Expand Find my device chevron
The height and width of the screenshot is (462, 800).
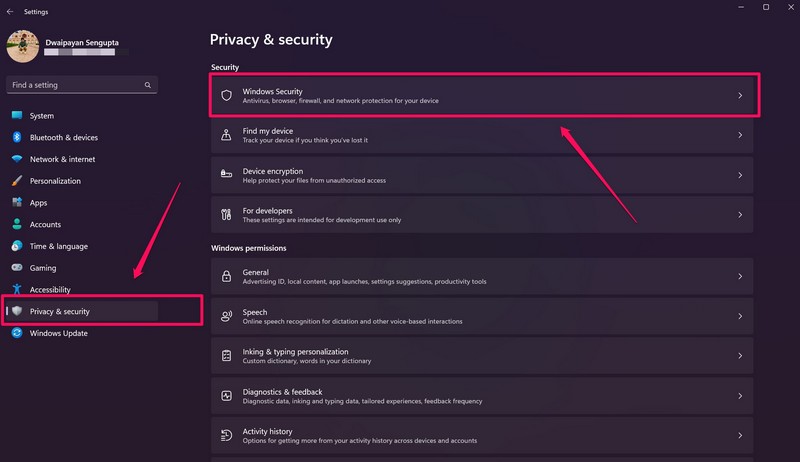pos(740,135)
